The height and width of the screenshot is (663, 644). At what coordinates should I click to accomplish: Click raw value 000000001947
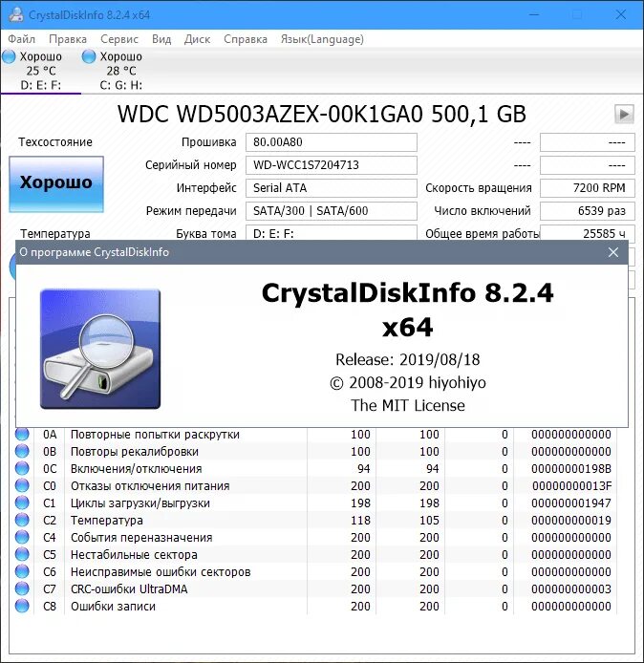(571, 503)
